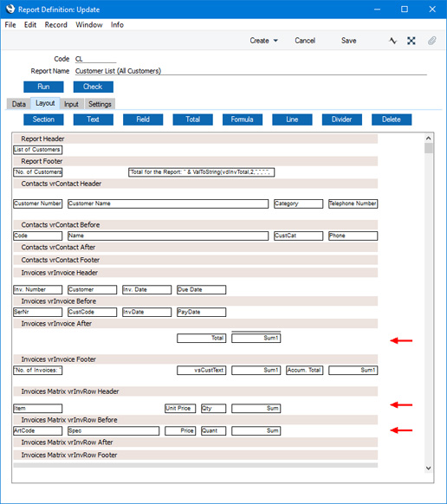Open the Record menu
The image size is (447, 504).
[56, 25]
